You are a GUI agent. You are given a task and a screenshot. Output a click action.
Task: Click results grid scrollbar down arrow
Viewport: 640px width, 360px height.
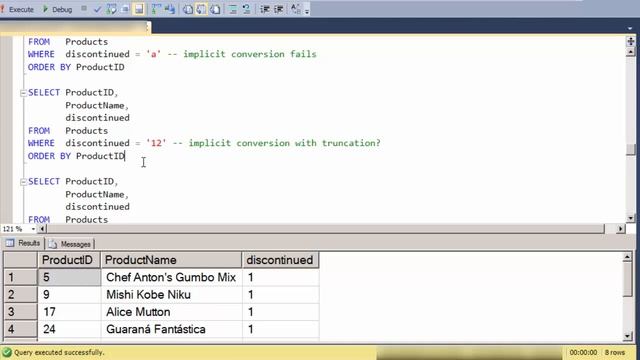click(628, 336)
